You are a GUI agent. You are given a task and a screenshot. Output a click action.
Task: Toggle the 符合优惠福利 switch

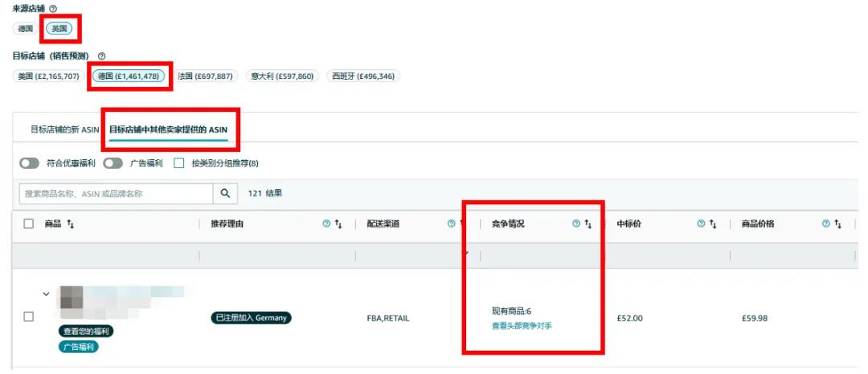pos(31,163)
